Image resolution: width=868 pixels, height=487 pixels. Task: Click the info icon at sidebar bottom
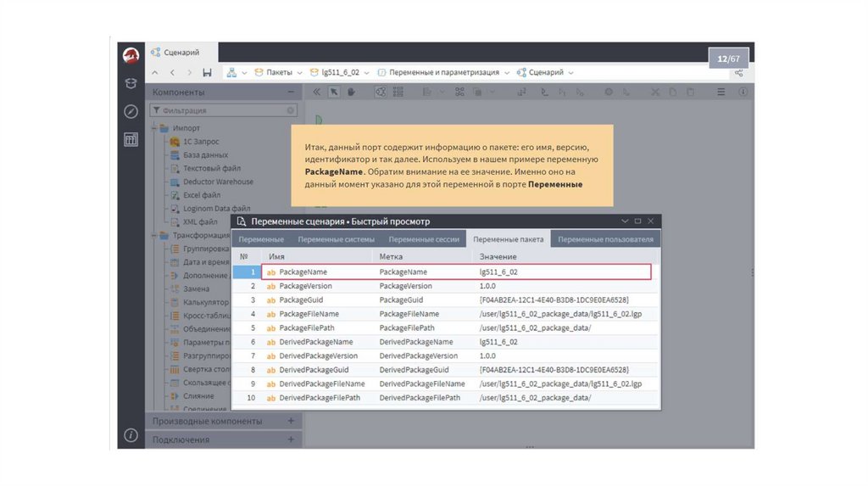click(x=131, y=435)
